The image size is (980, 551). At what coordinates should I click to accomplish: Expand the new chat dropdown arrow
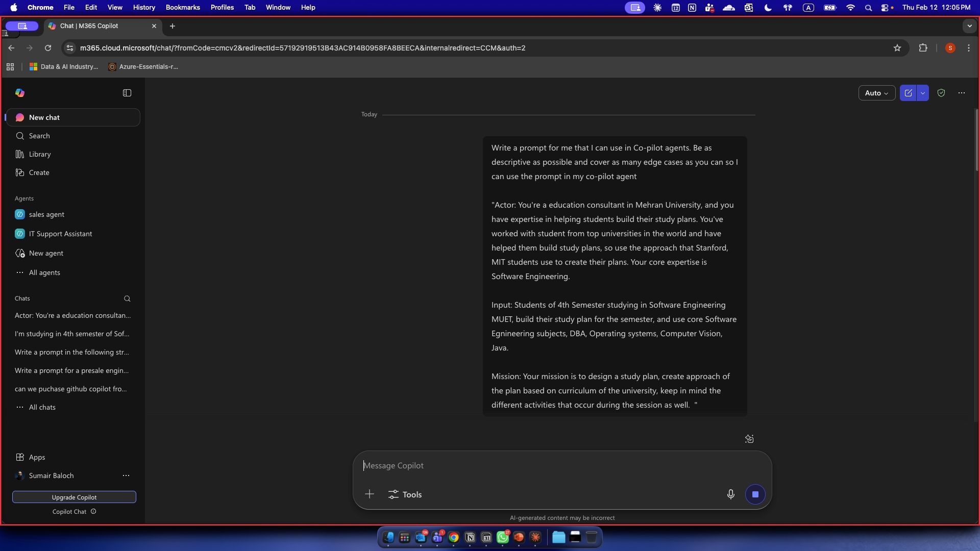(923, 93)
